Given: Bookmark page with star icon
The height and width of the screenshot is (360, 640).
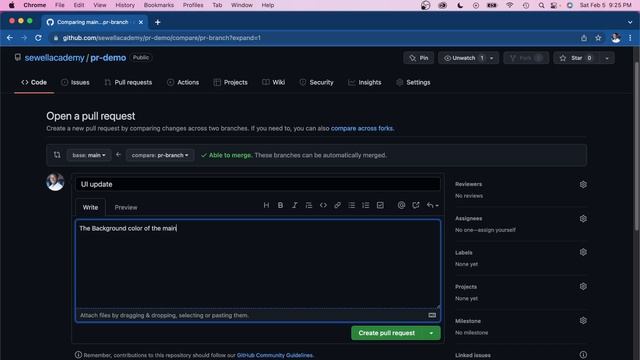Looking at the screenshot, I should [598, 38].
